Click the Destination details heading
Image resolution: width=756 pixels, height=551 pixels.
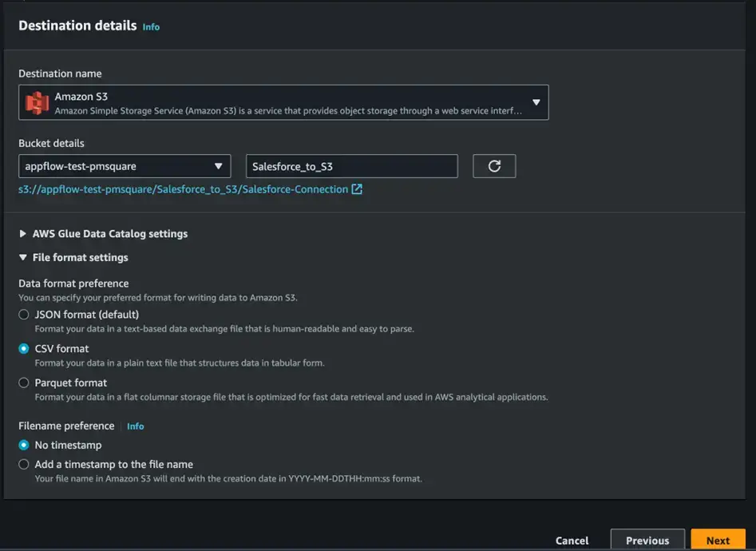point(77,26)
